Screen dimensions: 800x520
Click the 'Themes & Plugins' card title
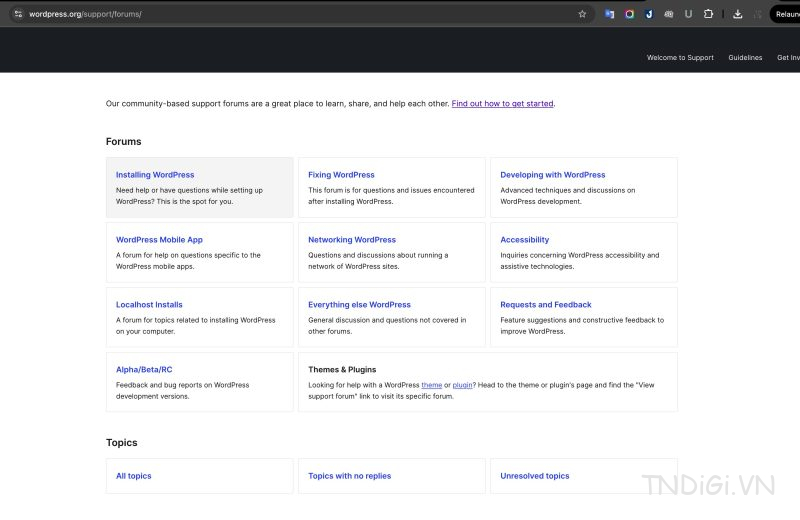coord(342,369)
